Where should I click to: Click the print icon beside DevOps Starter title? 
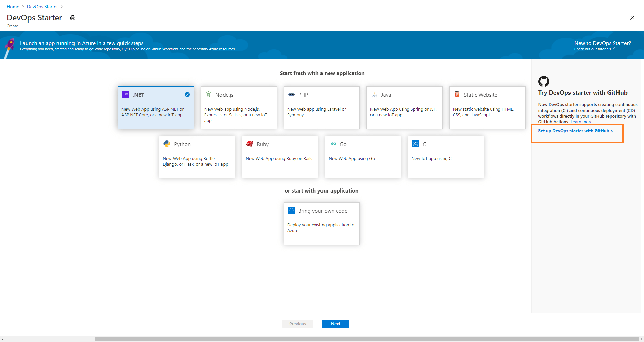72,18
